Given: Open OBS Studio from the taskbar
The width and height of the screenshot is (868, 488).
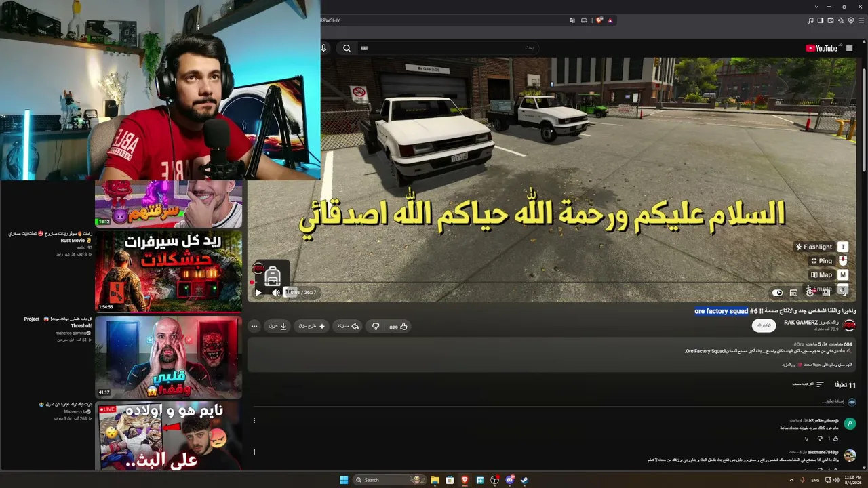Looking at the screenshot, I should pos(495,480).
